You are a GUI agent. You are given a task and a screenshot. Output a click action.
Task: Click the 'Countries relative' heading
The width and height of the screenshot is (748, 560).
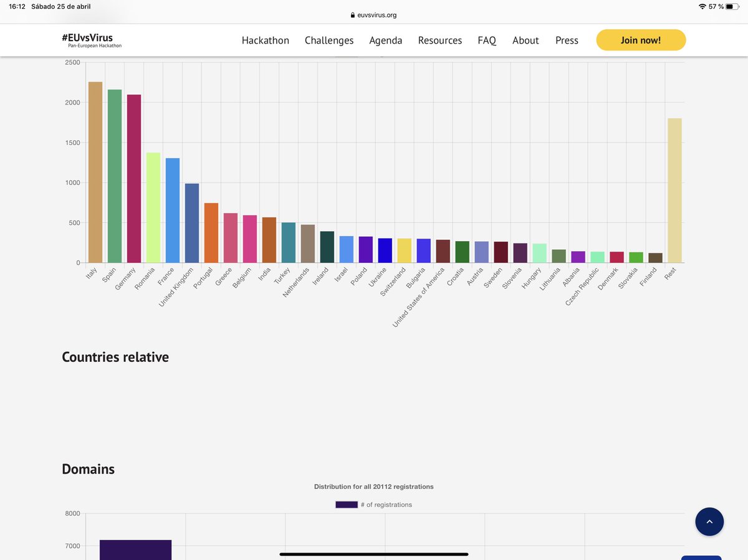click(115, 357)
